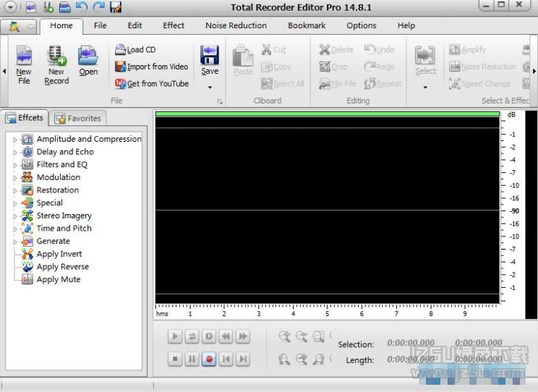Open the Options ribbon tab
The width and height of the screenshot is (538, 392).
[362, 26]
